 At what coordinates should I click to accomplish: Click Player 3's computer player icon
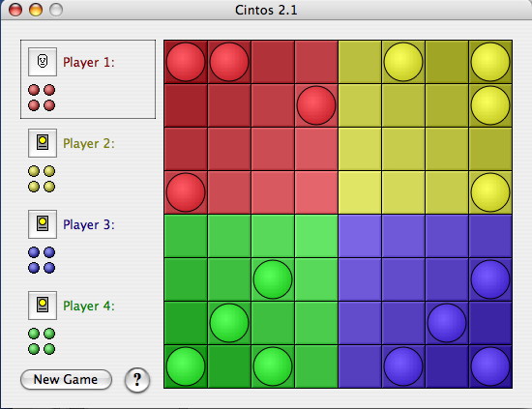pyautogui.click(x=43, y=224)
